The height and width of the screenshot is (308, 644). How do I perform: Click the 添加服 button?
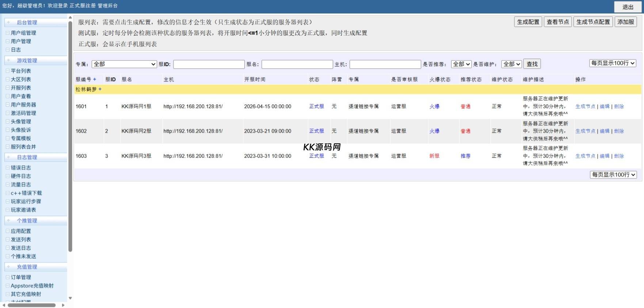[625, 22]
